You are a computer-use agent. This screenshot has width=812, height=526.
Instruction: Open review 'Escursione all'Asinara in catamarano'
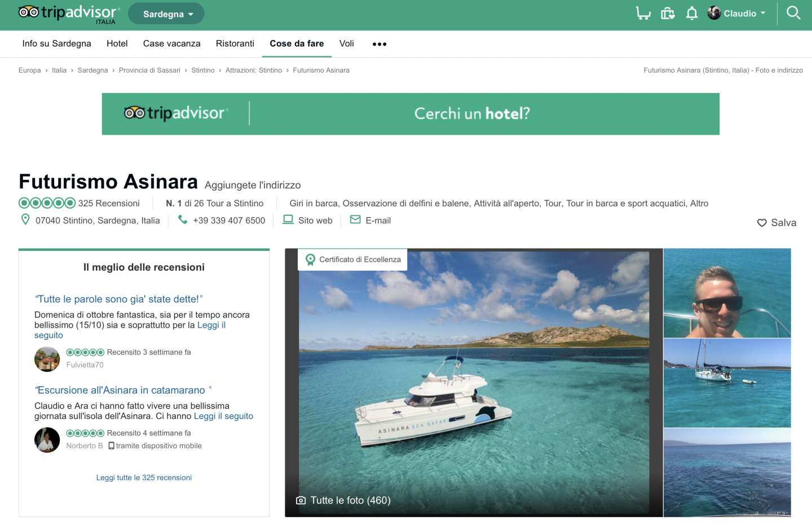(x=123, y=390)
